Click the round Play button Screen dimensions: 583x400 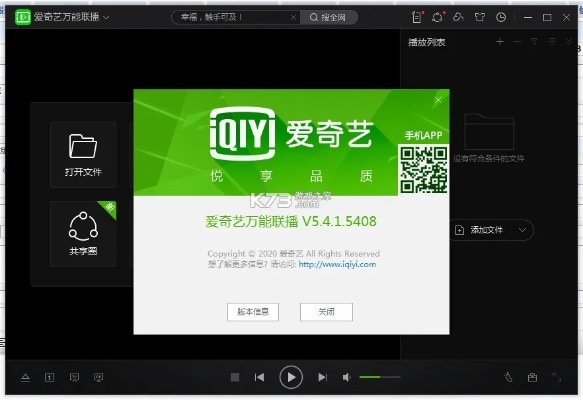click(x=291, y=377)
